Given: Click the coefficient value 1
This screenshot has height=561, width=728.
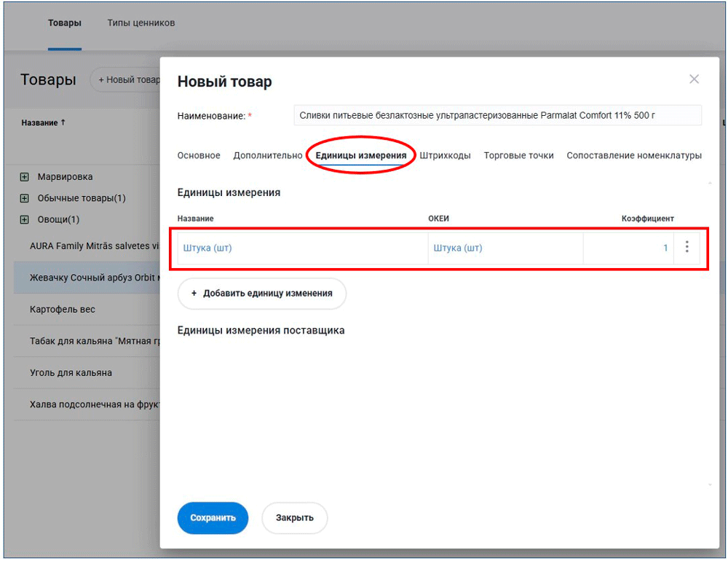Looking at the screenshot, I should pos(665,248).
